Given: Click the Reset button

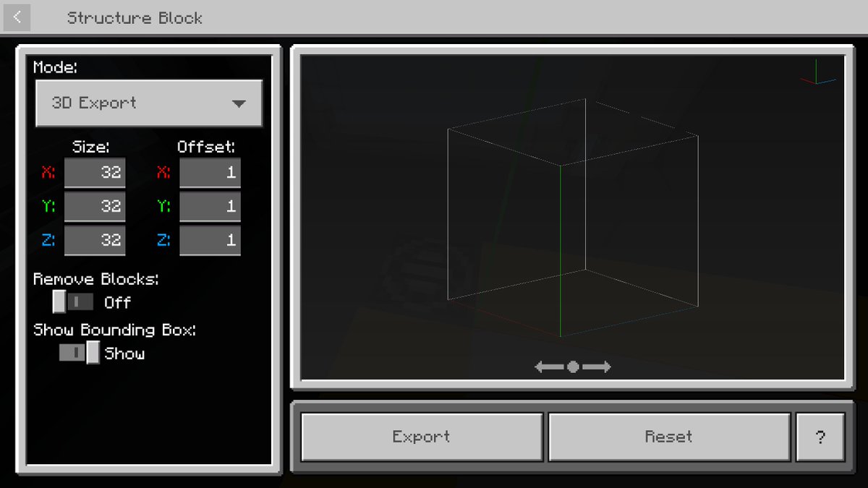Looking at the screenshot, I should [x=669, y=437].
